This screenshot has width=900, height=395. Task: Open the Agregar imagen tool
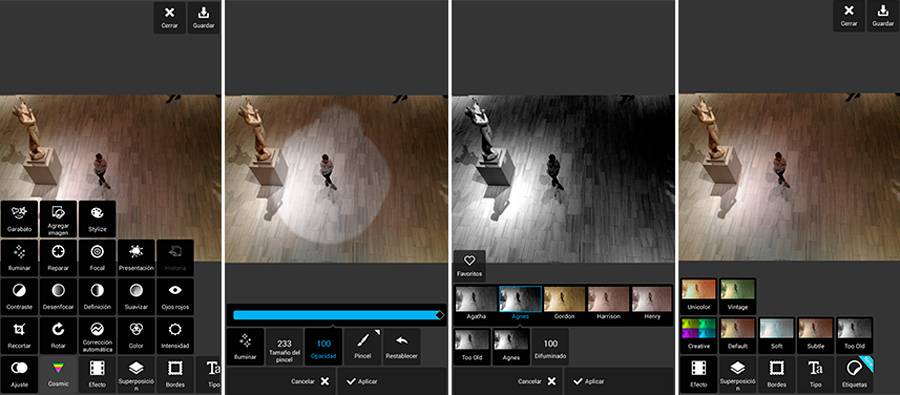[59, 219]
